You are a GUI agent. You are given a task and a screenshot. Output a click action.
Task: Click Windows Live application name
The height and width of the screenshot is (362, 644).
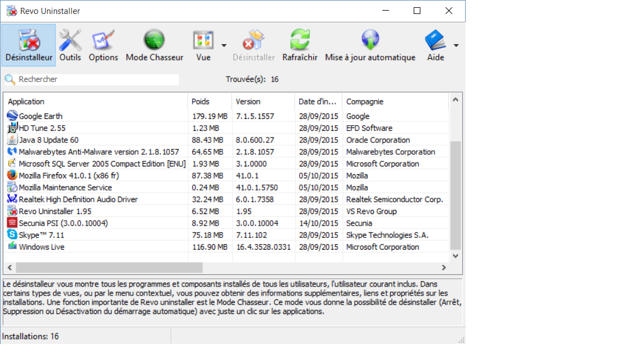41,247
